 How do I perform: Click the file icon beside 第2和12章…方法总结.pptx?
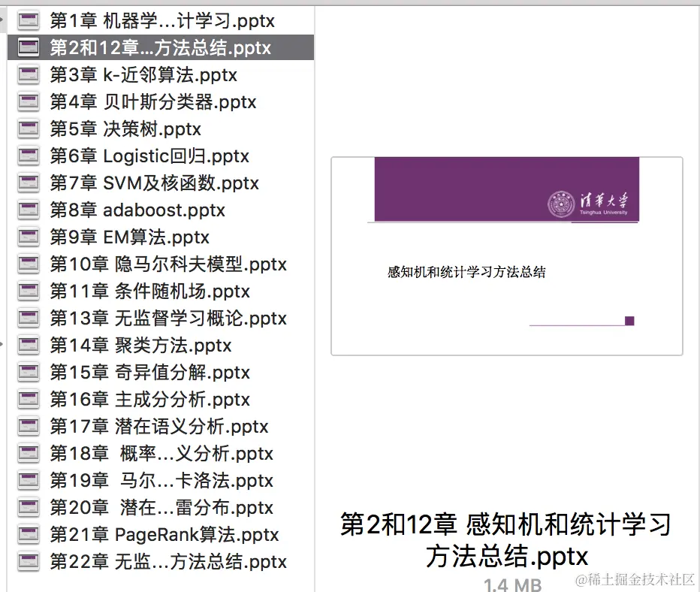(x=28, y=48)
